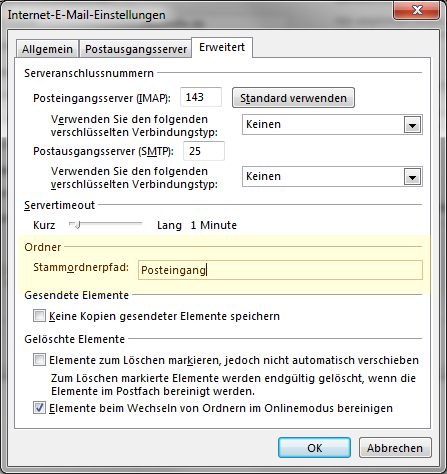The width and height of the screenshot is (447, 474).
Task: Confirm settings with the OK button
Action: pos(314,448)
